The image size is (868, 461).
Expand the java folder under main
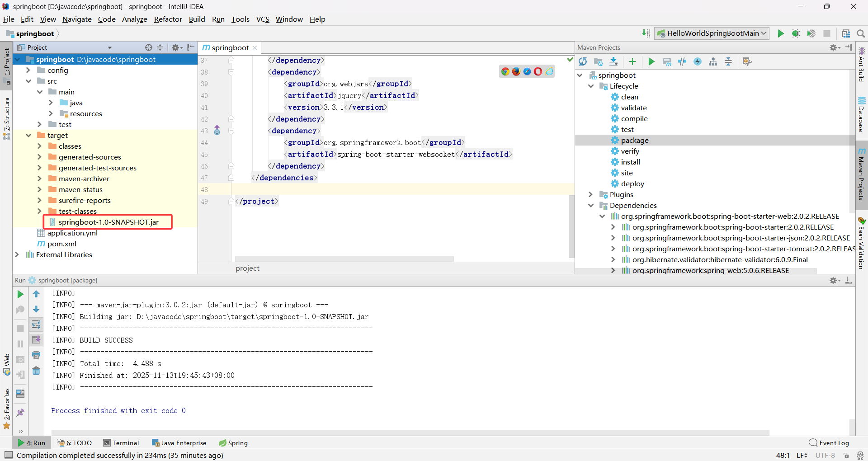tap(51, 103)
